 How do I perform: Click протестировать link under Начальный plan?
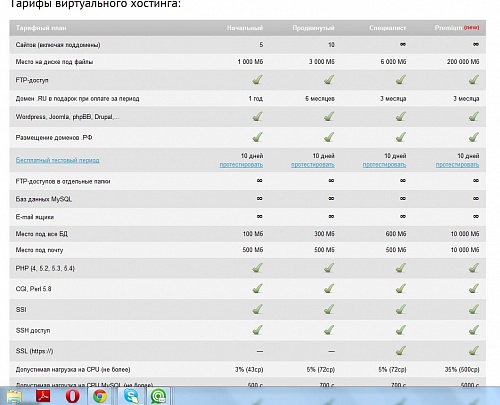click(241, 165)
